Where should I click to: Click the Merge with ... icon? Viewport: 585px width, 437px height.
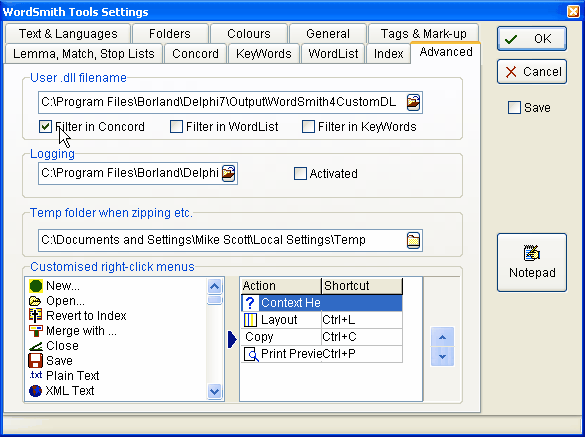(x=35, y=331)
